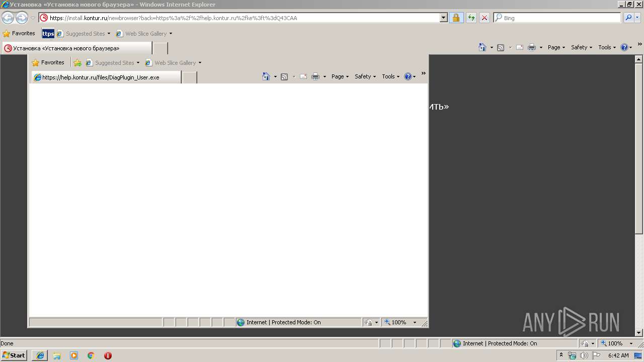Click the Home icon in the outer command bar
The image size is (644, 362).
[x=482, y=47]
